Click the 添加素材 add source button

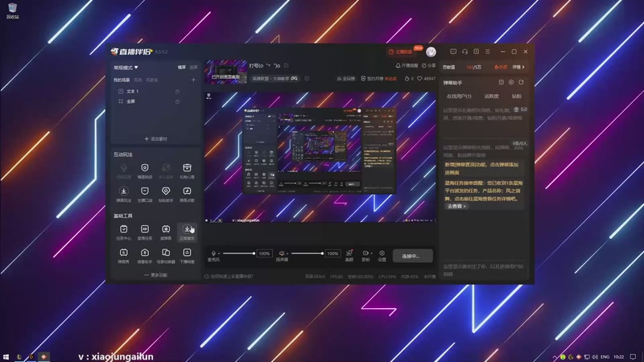pyautogui.click(x=155, y=138)
